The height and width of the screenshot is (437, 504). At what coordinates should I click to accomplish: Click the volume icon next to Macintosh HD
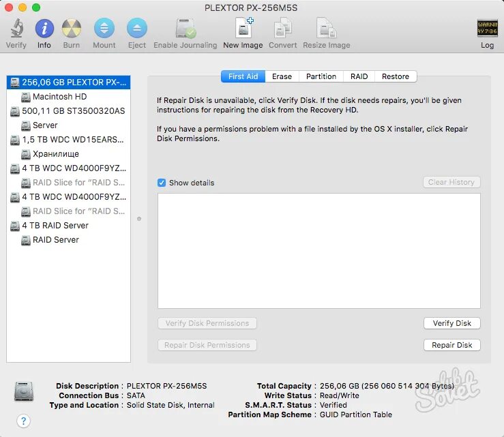(x=26, y=97)
